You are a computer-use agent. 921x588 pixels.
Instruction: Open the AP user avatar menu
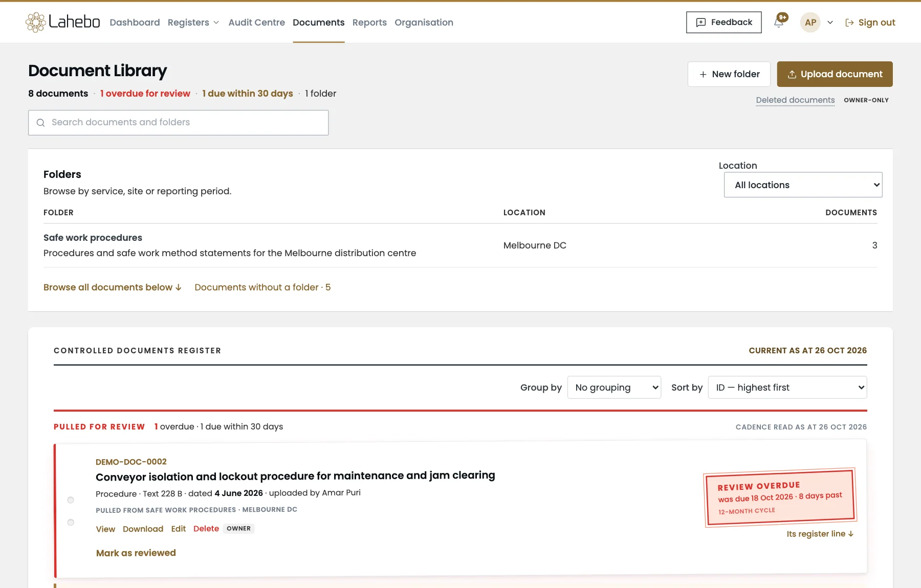(810, 22)
